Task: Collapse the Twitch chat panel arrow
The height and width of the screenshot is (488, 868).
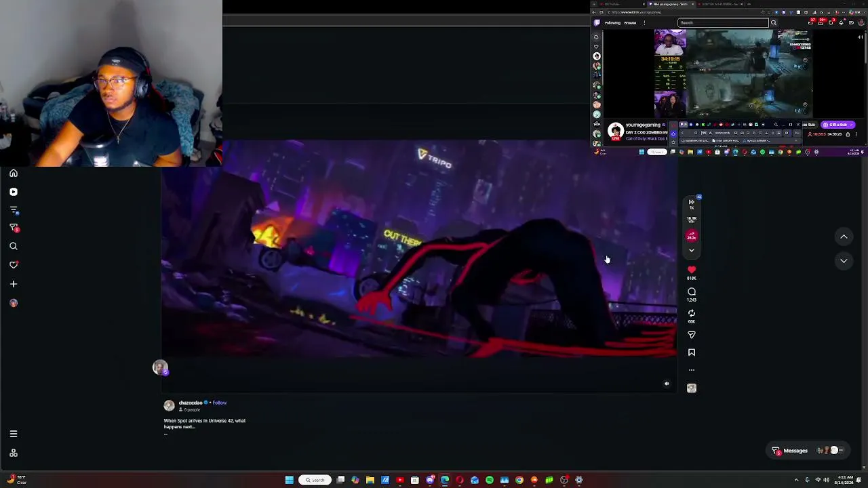Action: 861,37
